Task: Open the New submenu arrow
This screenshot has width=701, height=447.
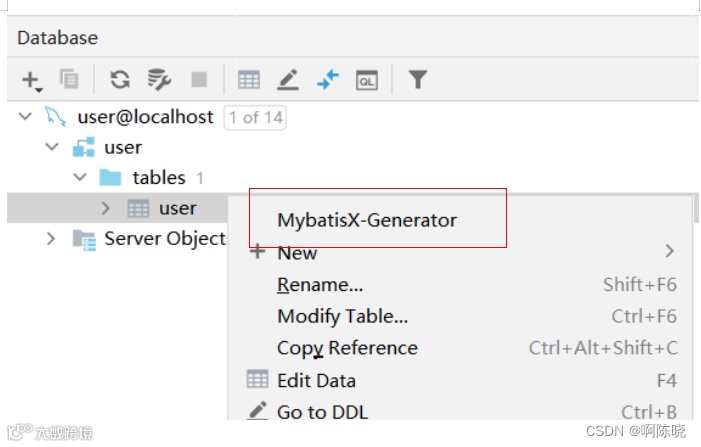Action: point(669,251)
